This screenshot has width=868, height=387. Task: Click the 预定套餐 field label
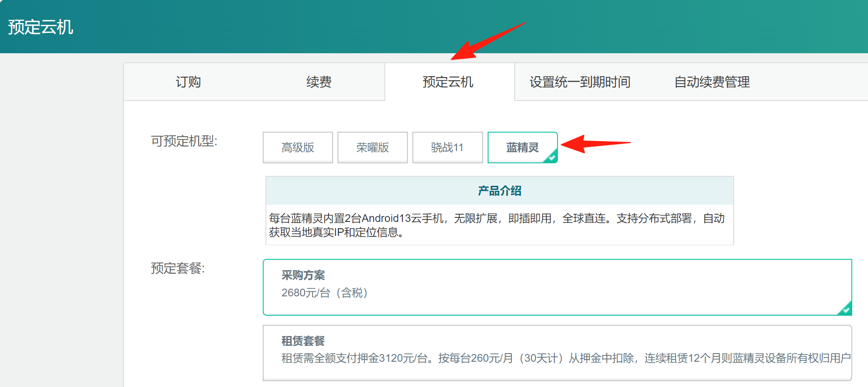(x=178, y=268)
